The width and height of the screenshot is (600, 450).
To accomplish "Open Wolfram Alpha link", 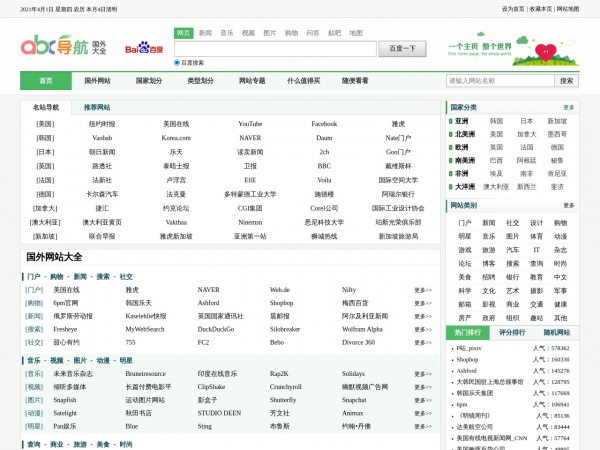I will point(362,329).
